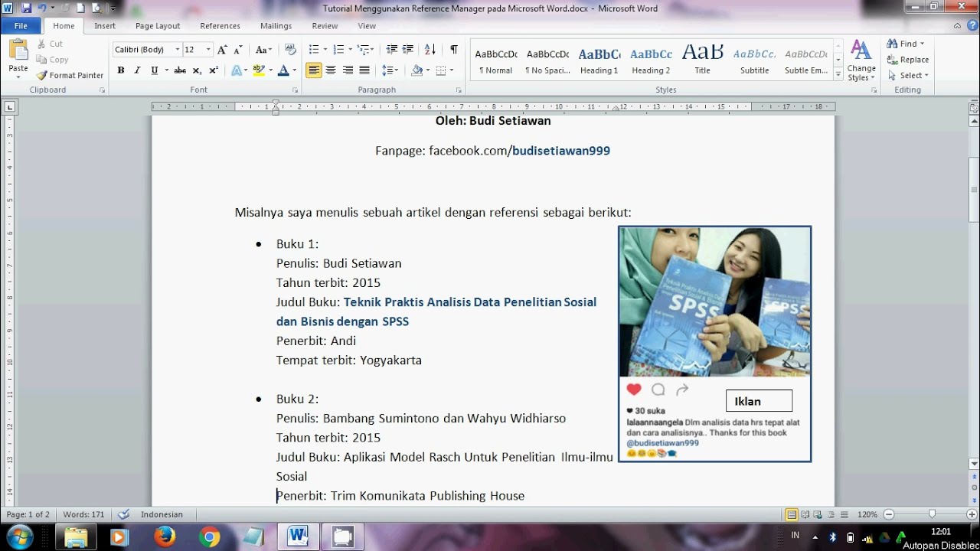The width and height of the screenshot is (980, 551).
Task: Toggle Bold formatting
Action: 121,70
